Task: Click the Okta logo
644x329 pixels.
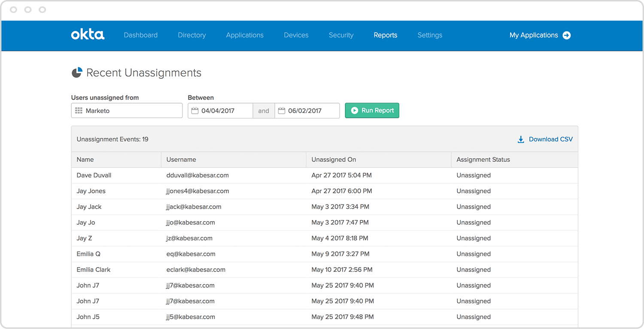Action: (88, 35)
